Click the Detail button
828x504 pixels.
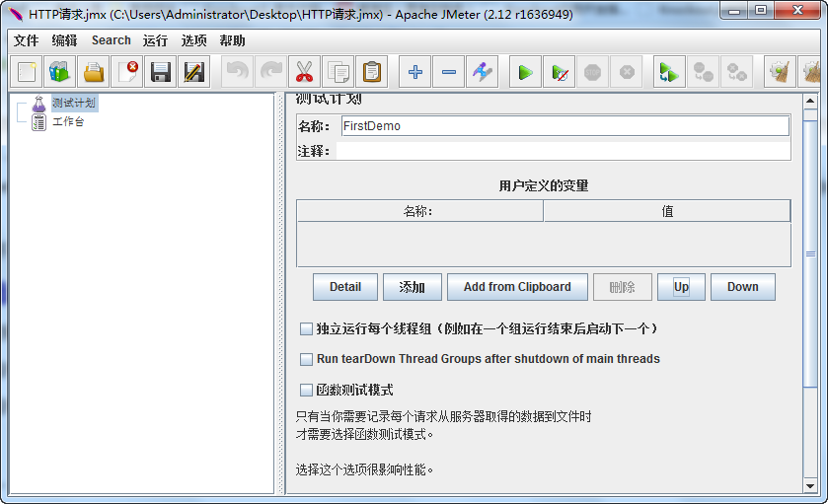tap(345, 287)
